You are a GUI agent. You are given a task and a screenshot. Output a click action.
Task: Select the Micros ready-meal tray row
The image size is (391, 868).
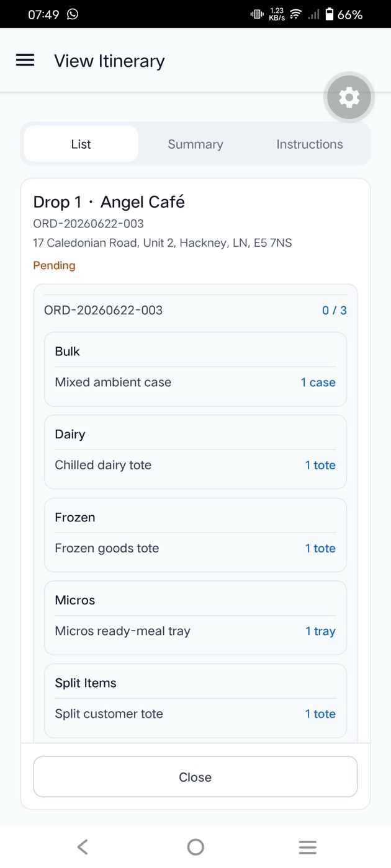click(195, 631)
